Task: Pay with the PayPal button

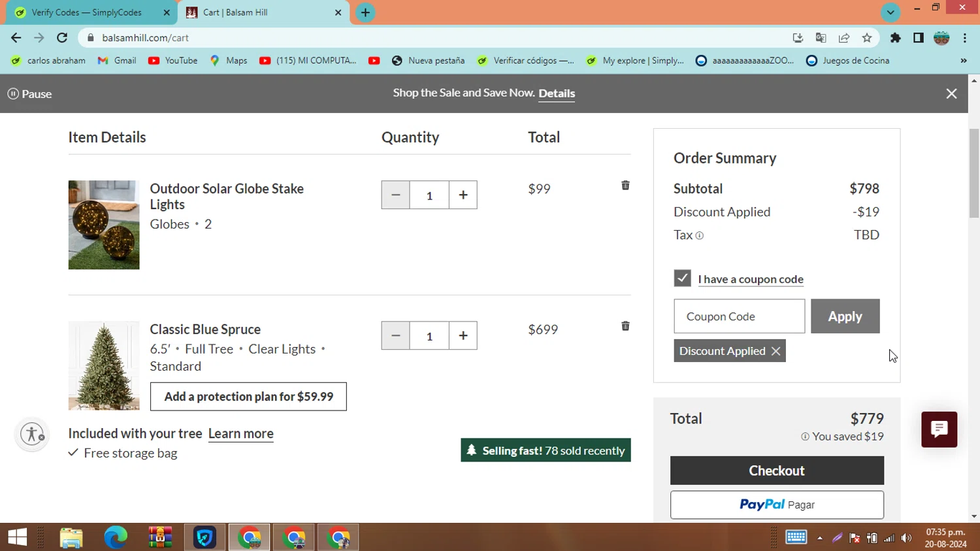Action: click(x=777, y=505)
